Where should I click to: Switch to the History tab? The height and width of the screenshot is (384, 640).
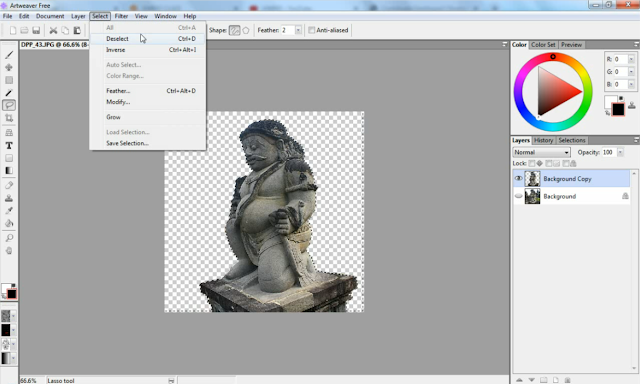[543, 140]
